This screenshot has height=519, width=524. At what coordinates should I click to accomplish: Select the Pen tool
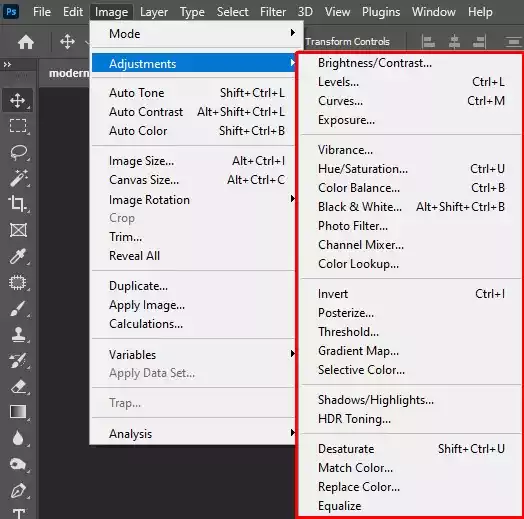[18, 491]
